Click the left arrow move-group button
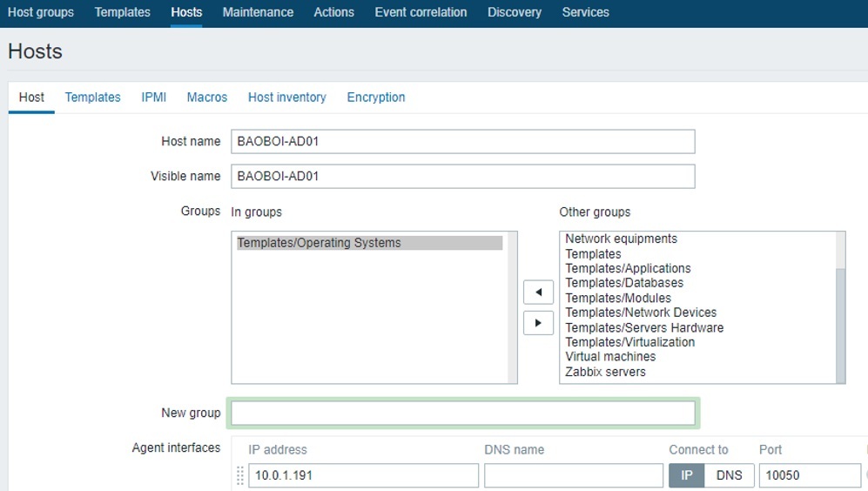The image size is (868, 491). coord(538,293)
